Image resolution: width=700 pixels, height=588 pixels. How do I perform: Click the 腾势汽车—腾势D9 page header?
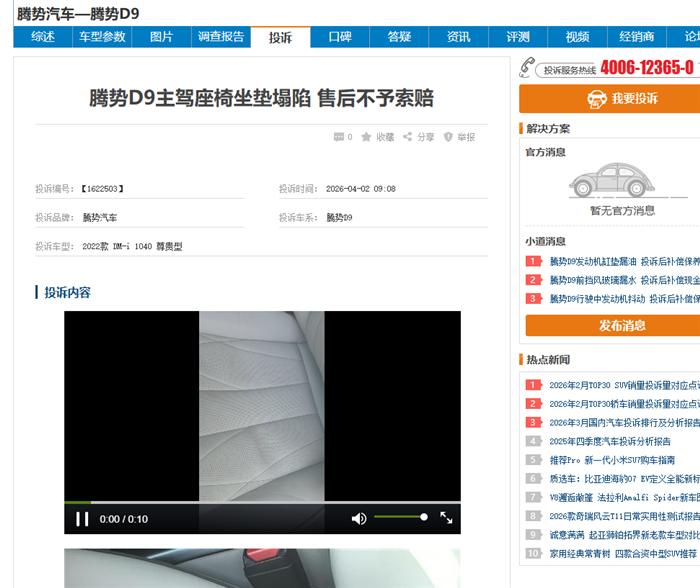click(78, 14)
